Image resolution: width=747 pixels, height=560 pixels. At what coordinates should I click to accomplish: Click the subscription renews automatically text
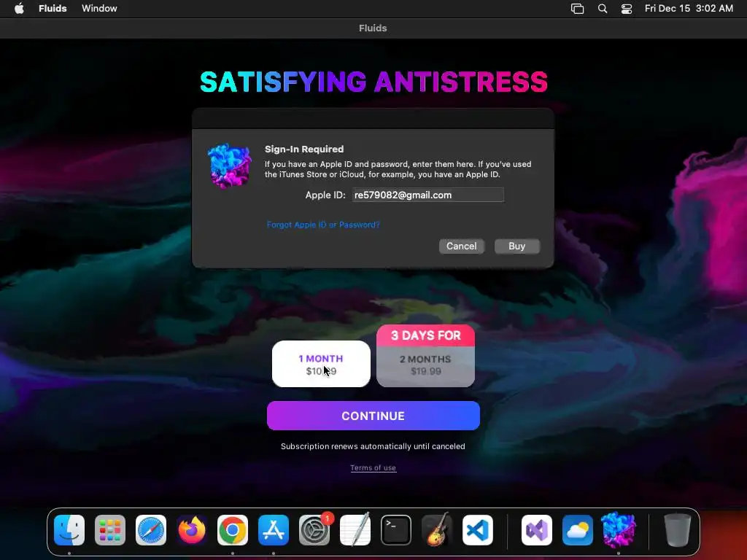[373, 446]
